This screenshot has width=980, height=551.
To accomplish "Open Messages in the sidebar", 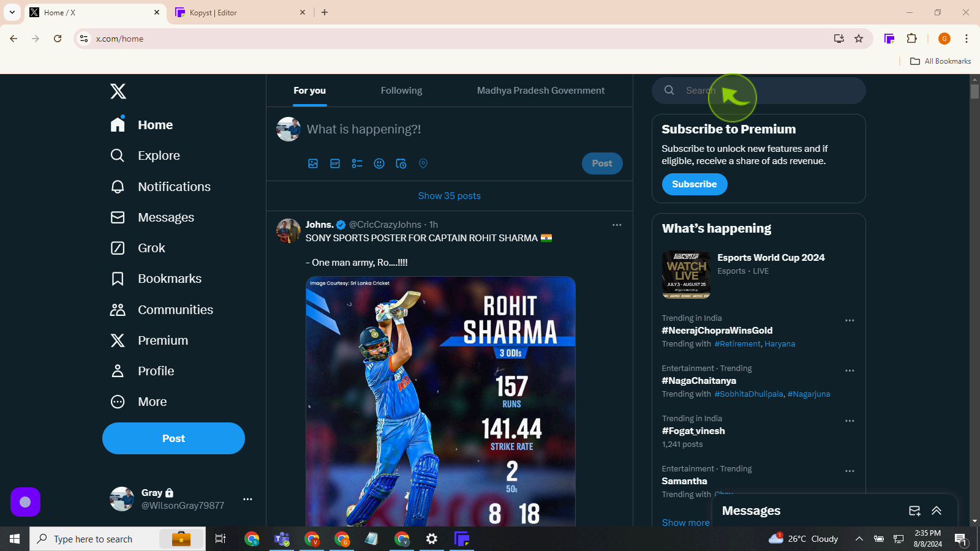I will 153,217.
